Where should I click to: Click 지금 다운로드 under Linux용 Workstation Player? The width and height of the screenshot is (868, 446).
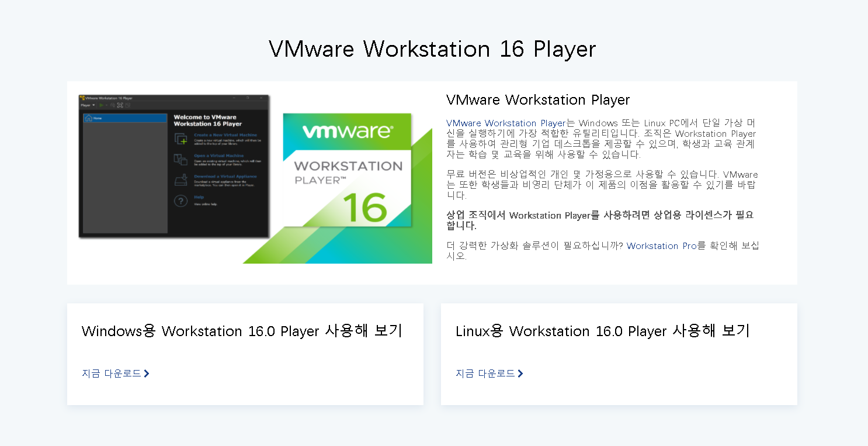485,374
